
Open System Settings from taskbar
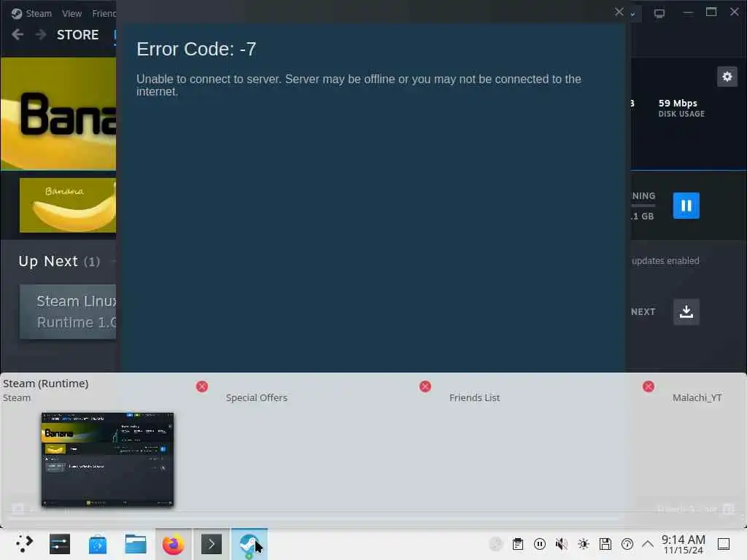[x=60, y=544]
